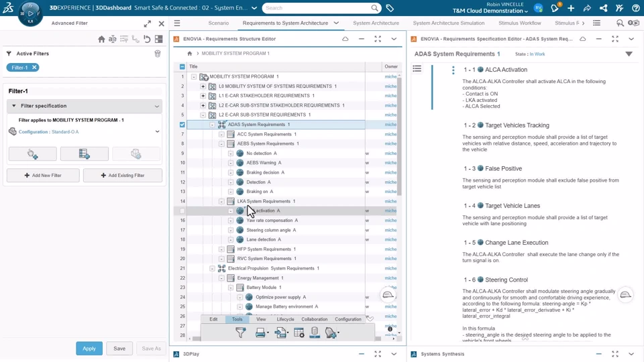Click the Structure Editor vertical scrollbar
The width and height of the screenshot is (644, 362).
pos(399,135)
